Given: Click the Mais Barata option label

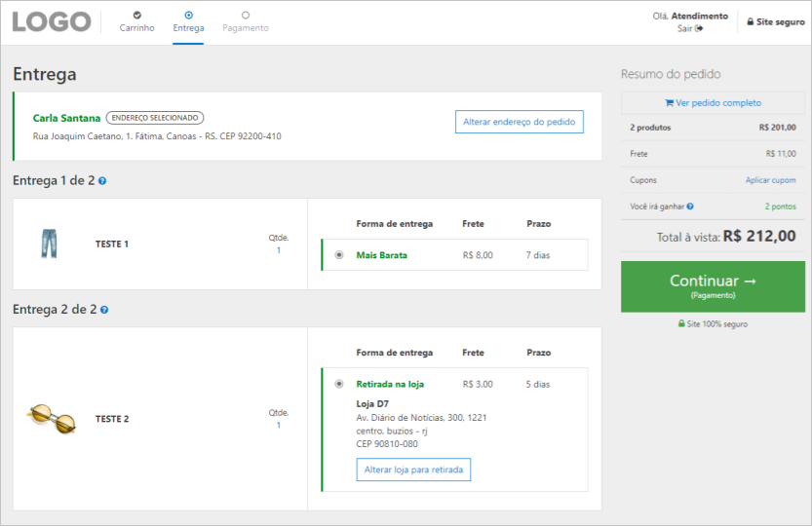Looking at the screenshot, I should pos(382,255).
